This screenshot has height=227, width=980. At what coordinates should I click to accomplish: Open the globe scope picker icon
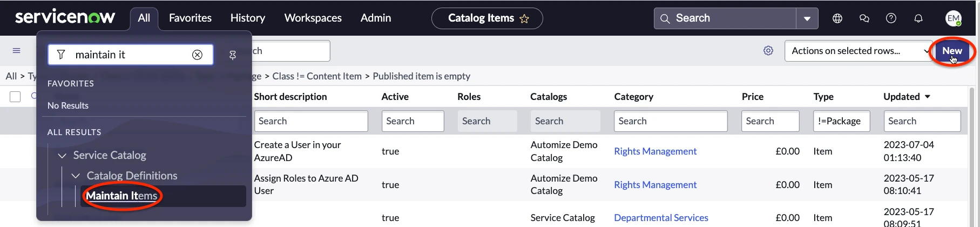tap(837, 18)
